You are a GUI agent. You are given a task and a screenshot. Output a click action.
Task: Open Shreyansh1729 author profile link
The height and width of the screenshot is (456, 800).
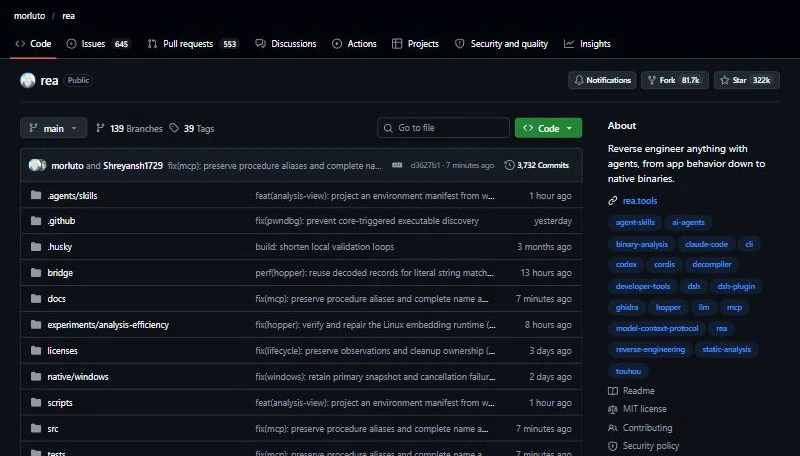133,166
